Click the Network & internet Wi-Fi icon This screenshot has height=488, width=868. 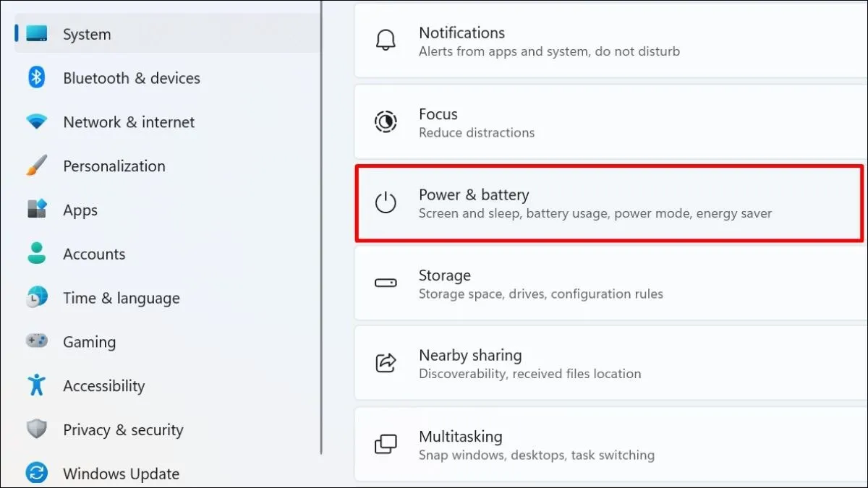pos(36,121)
